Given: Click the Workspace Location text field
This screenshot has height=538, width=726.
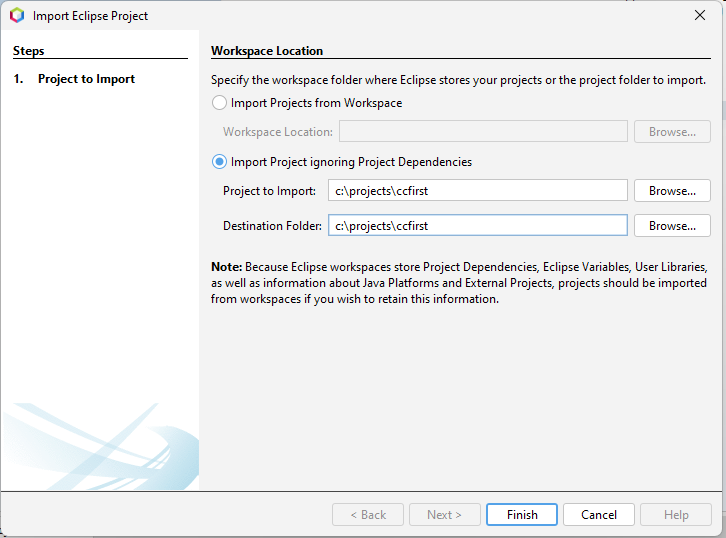Looking at the screenshot, I should [x=483, y=132].
